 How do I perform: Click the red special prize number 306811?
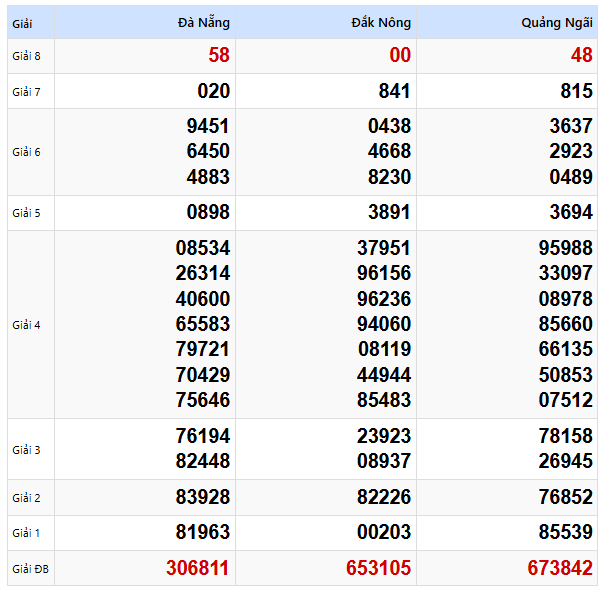pos(197,568)
